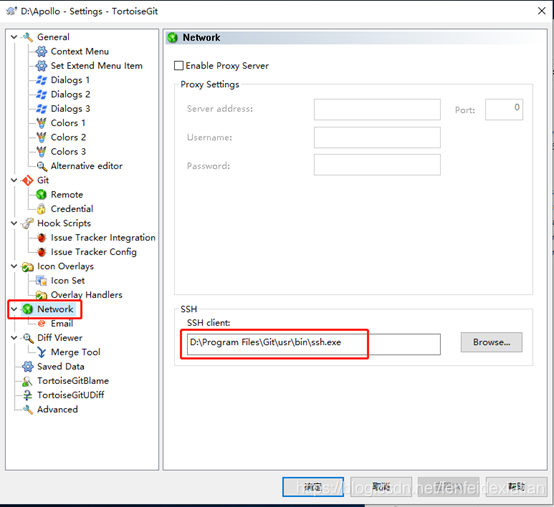Click the Email icon
Screen dimensions: 554x507
[x=41, y=323]
